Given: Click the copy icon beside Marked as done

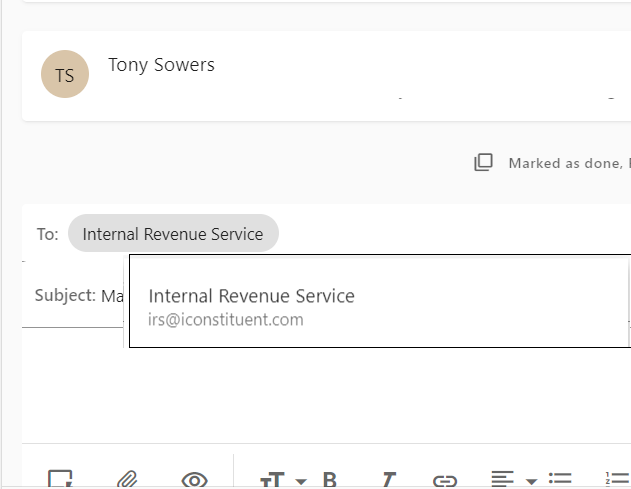Looking at the screenshot, I should click(x=483, y=162).
